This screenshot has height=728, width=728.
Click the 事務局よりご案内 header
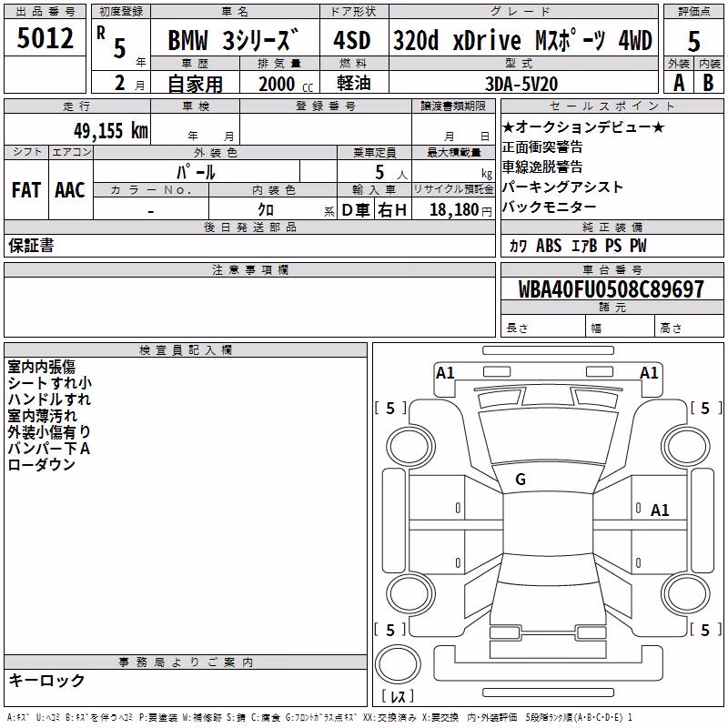[186, 662]
